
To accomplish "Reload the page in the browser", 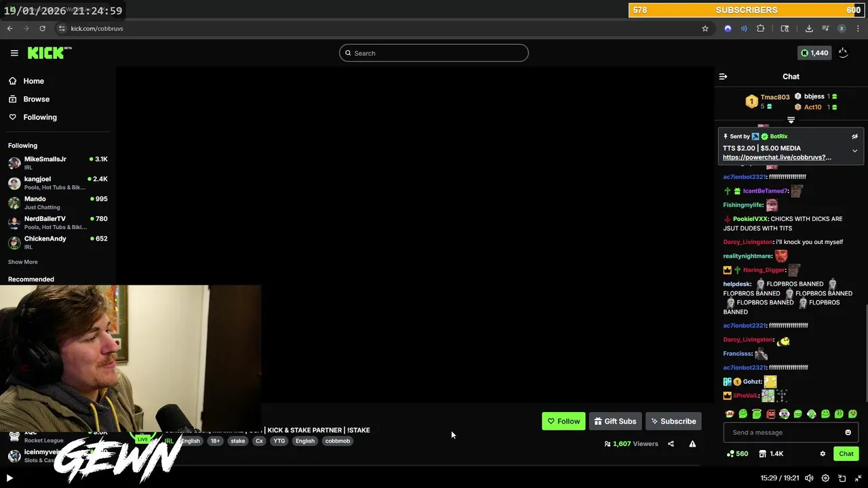I will point(42,28).
